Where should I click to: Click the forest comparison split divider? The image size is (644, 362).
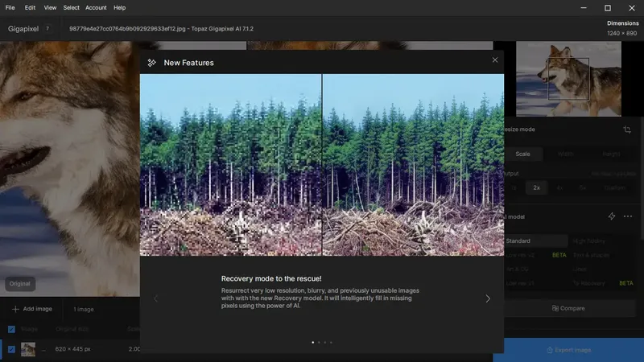tap(322, 165)
